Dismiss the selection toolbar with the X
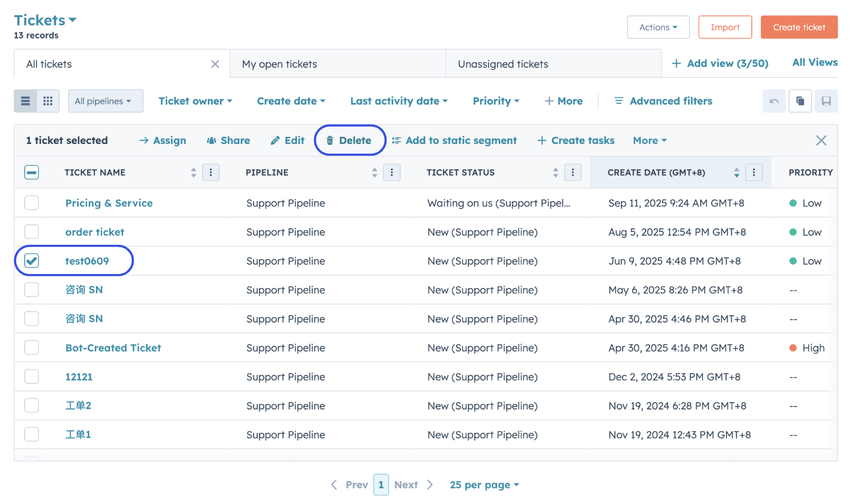The height and width of the screenshot is (504, 851). [x=821, y=140]
